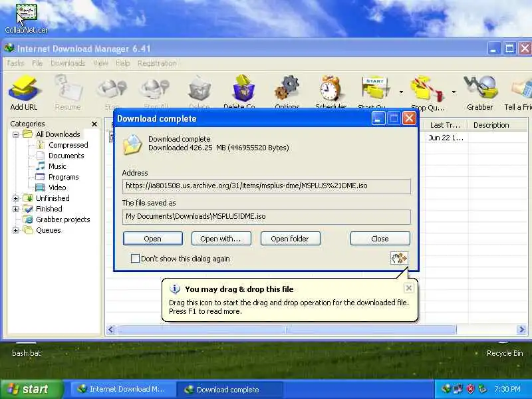Click the Open button in dialog
Image resolution: width=532 pixels, height=399 pixels.
[153, 239]
